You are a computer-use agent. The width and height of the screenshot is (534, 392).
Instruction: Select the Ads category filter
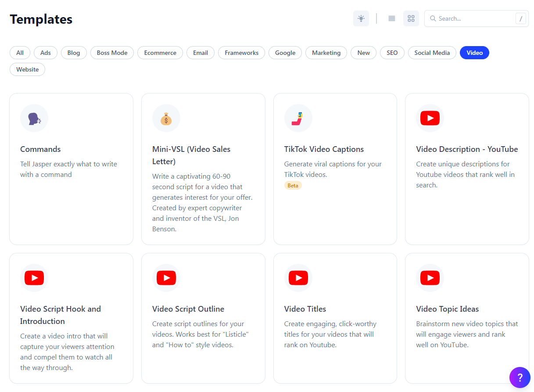pos(46,53)
